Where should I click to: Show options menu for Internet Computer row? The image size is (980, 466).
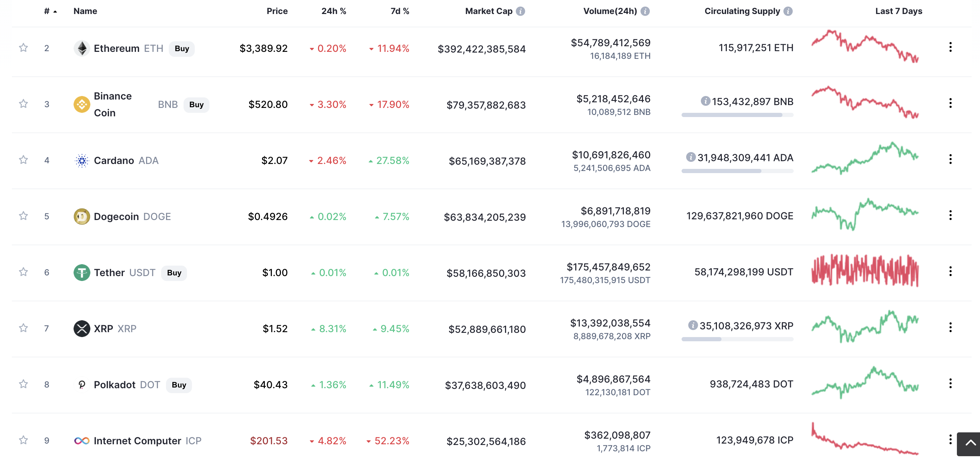[x=950, y=440]
